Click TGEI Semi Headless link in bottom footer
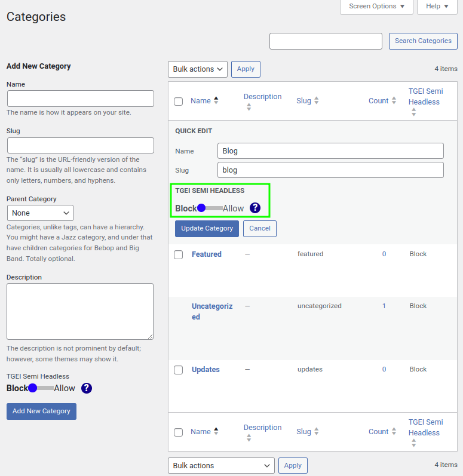 pos(425,428)
